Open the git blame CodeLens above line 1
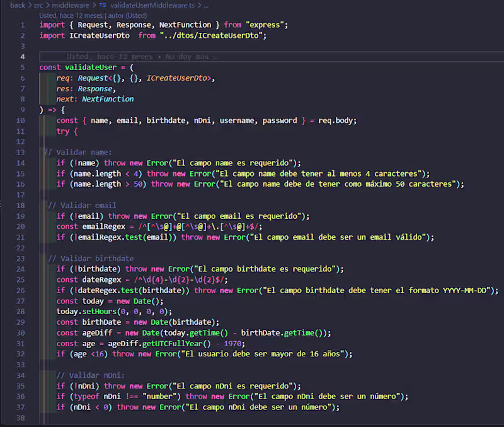The image size is (504, 427). point(93,15)
